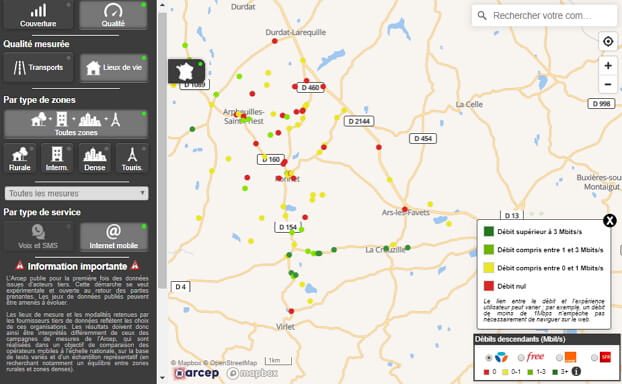This screenshot has height=384, width=622.
Task: Open the Toutes les mesures dropdown
Action: (76, 194)
